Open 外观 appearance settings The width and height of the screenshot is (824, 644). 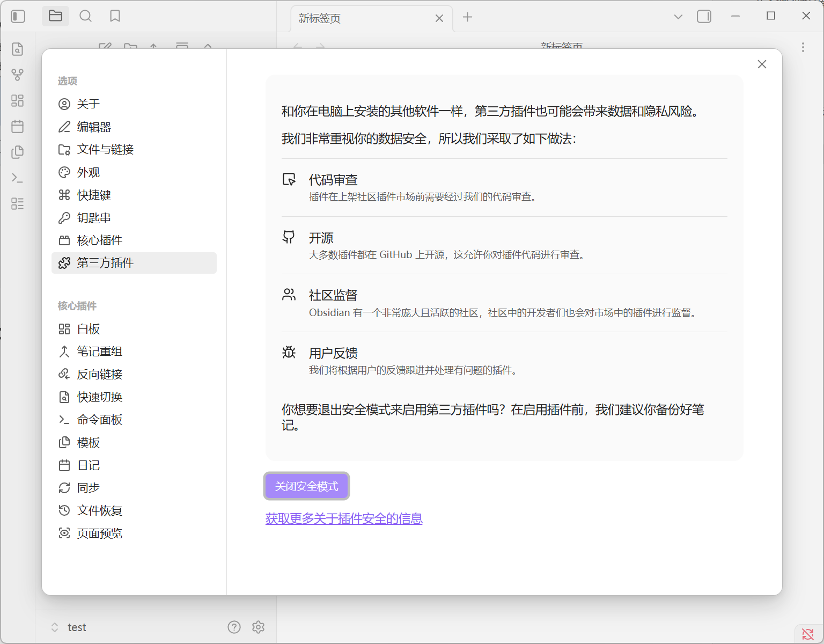tap(134, 172)
